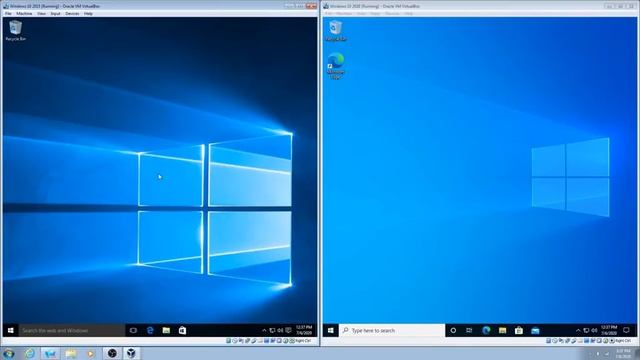Open Windows Explorer folder on host taskbar
The width and height of the screenshot is (640, 360).
click(x=71, y=353)
